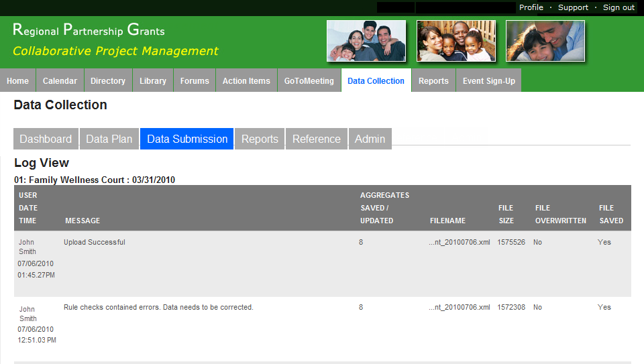Open the Reference sub-tab
The height and width of the screenshot is (364, 644).
(317, 139)
